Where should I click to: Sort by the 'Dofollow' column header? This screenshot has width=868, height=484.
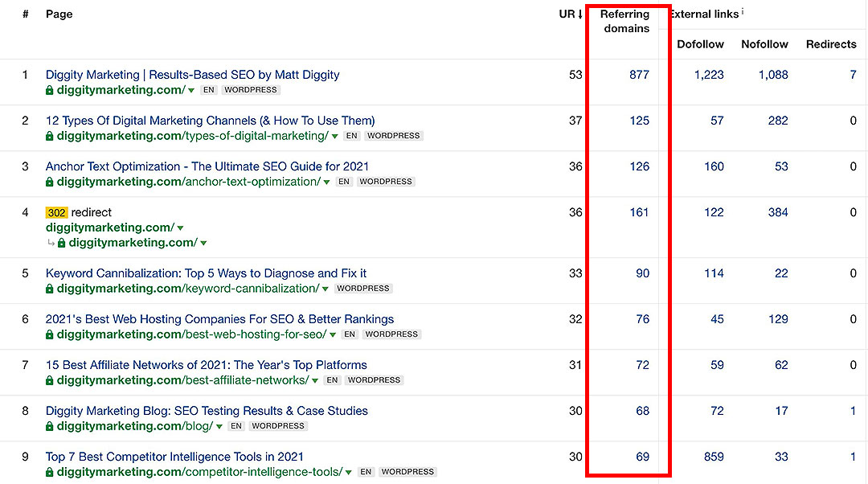[700, 44]
